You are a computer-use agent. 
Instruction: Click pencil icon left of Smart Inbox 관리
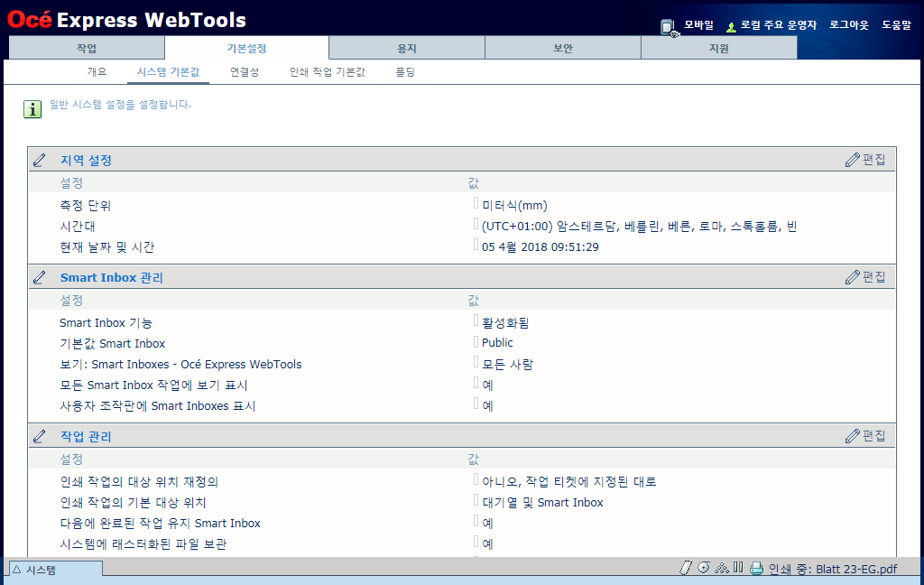(x=40, y=277)
